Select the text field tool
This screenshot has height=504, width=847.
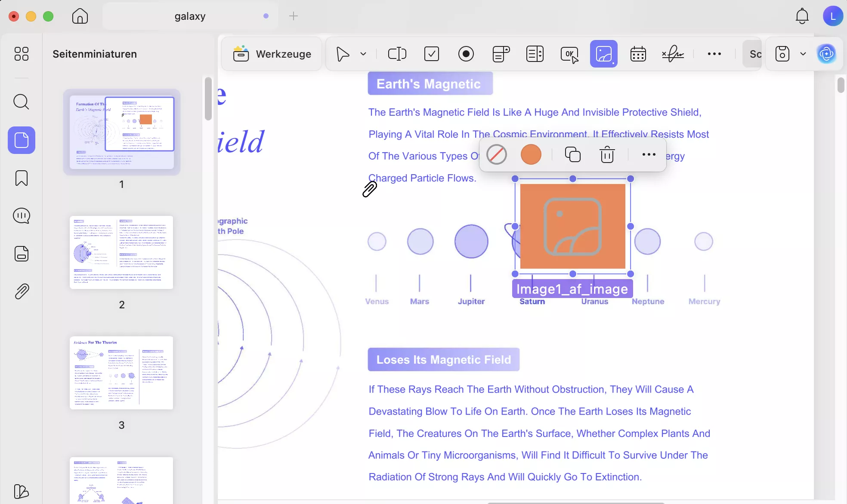click(x=397, y=54)
